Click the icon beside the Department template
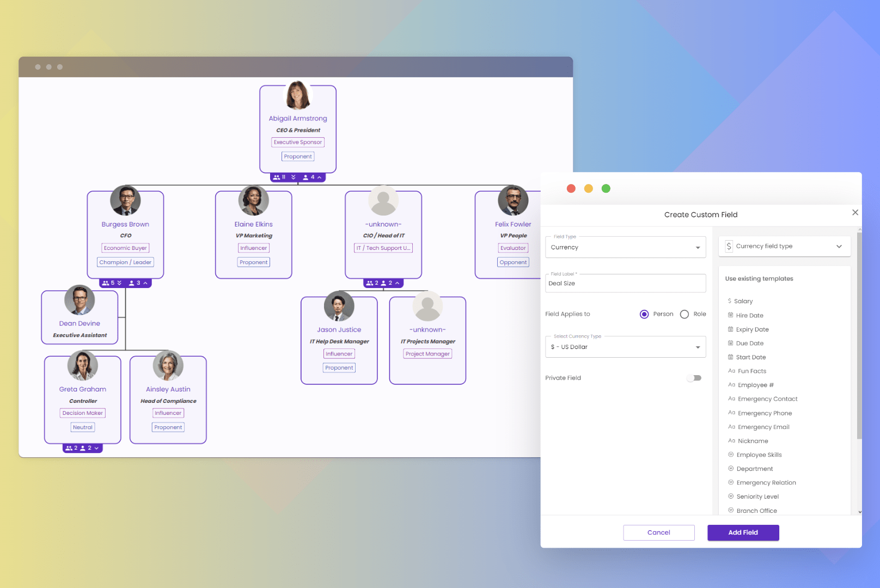 pyautogui.click(x=730, y=468)
